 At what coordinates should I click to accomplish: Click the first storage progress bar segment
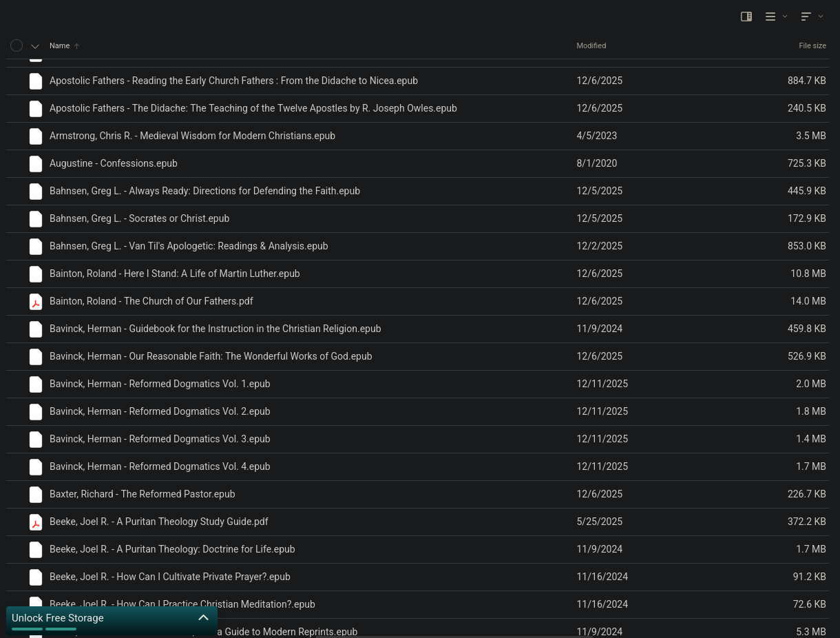(x=28, y=629)
